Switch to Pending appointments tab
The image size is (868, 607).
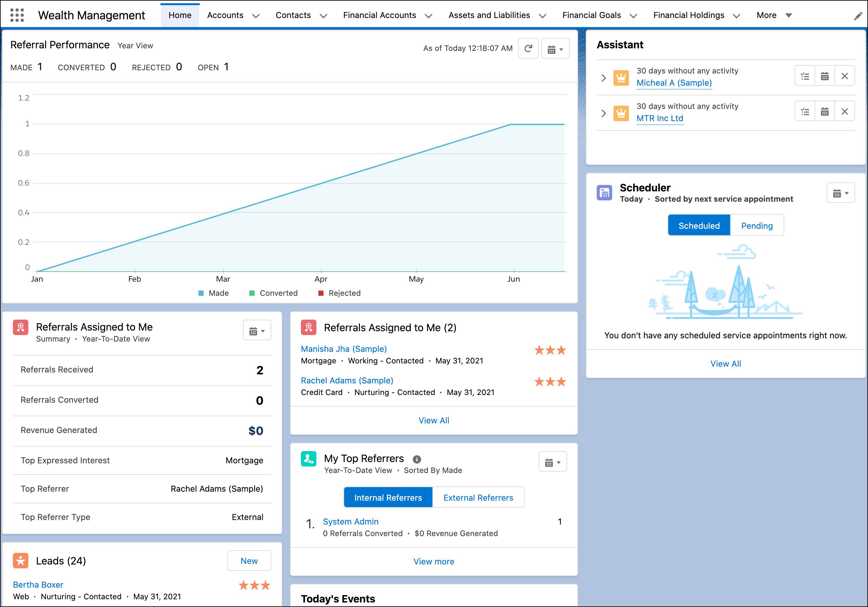click(757, 226)
